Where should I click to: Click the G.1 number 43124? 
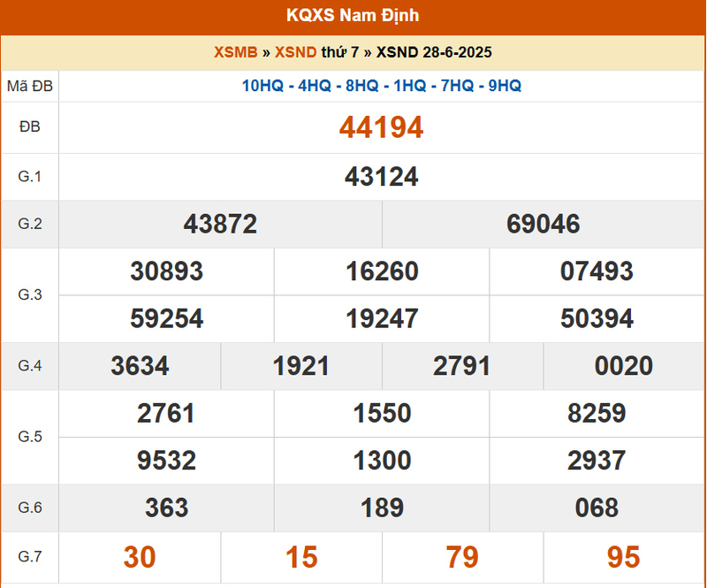[382, 177]
